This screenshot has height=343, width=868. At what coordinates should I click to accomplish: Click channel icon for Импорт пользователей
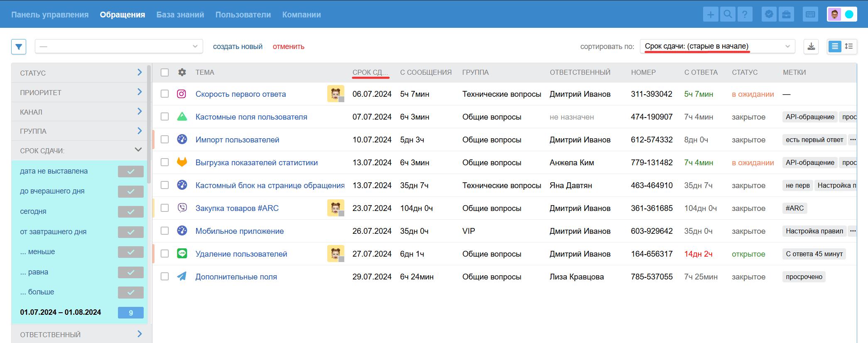(x=182, y=139)
